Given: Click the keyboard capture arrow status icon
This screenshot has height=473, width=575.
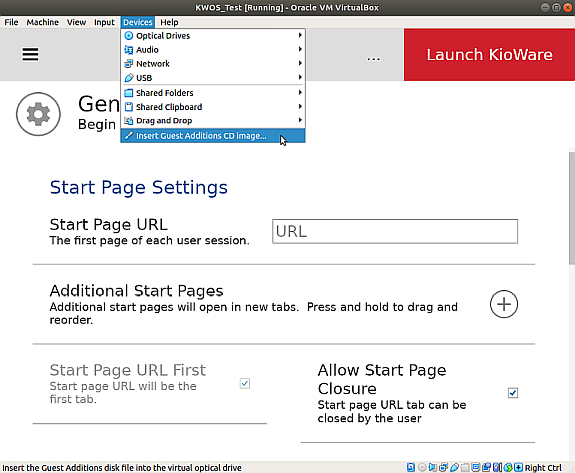Looking at the screenshot, I should click(x=518, y=467).
